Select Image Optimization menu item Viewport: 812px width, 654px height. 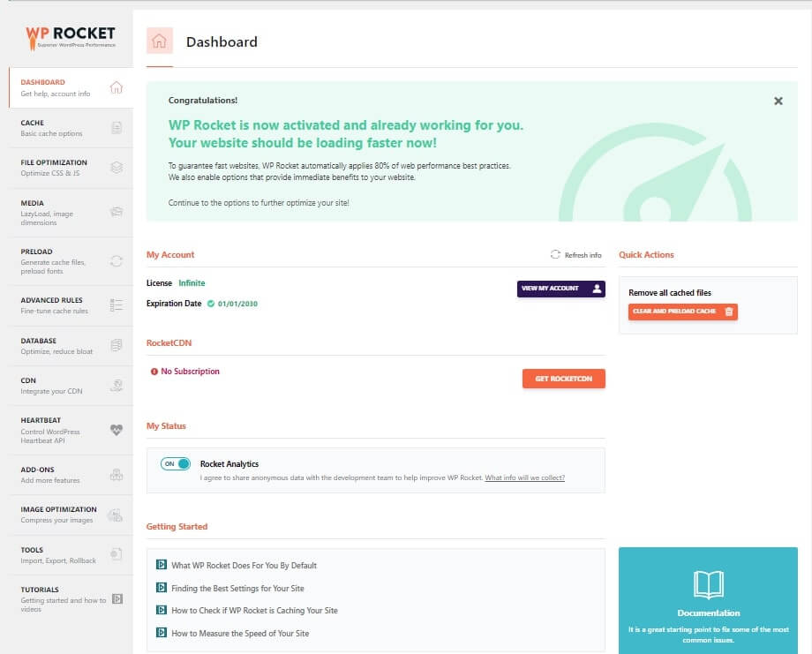[x=71, y=515]
